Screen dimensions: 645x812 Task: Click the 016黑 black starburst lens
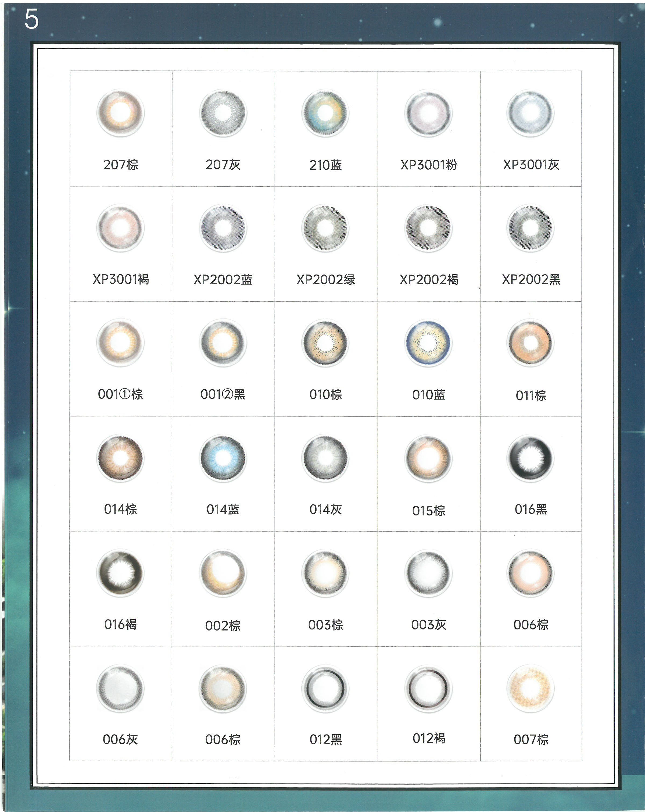pos(531,458)
